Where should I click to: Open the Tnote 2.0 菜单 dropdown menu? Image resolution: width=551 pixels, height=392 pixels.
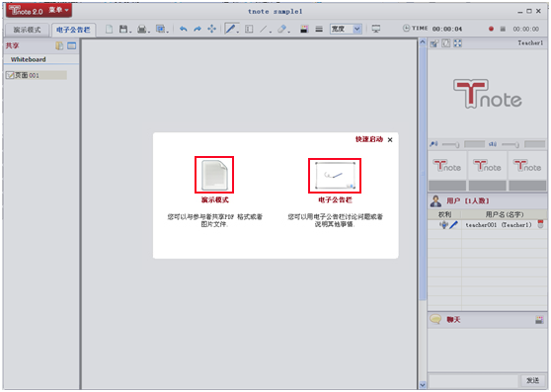coord(39,11)
